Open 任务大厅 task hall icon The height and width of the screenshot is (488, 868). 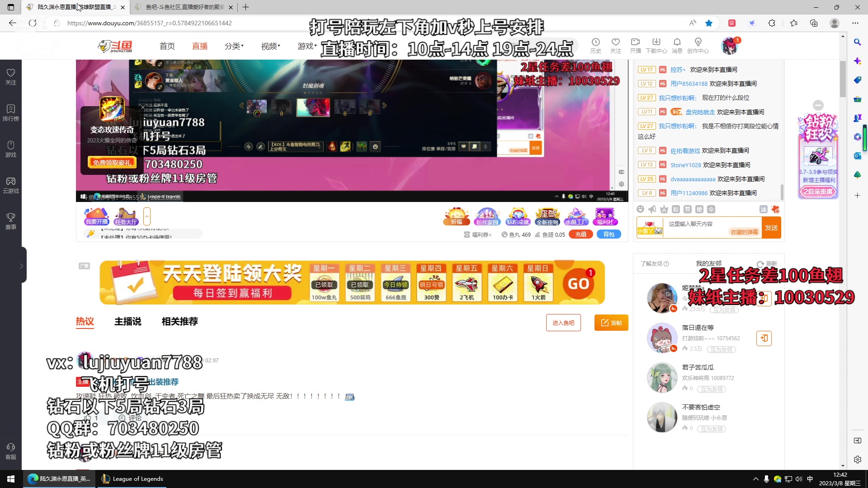tap(126, 216)
